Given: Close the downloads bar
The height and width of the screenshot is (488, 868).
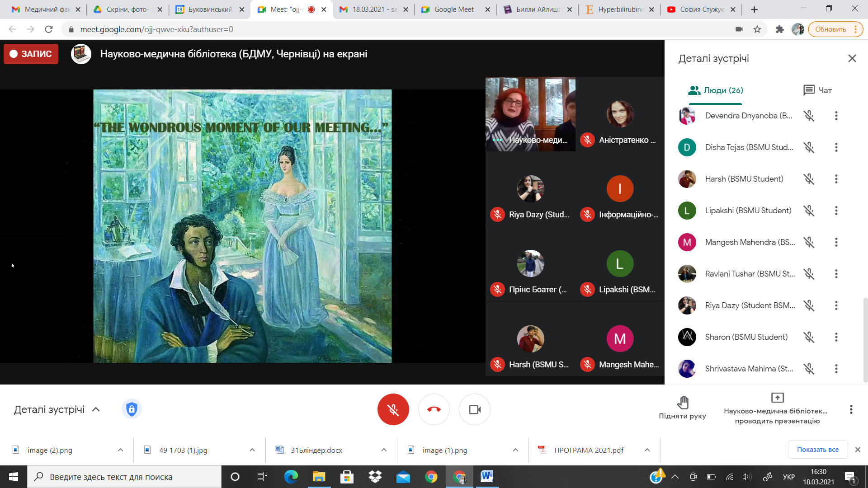Looking at the screenshot, I should pos(858,450).
